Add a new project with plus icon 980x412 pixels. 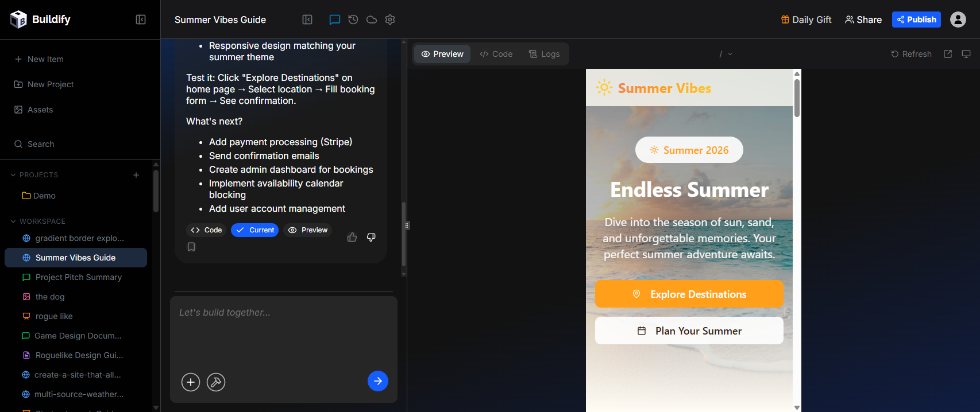point(136,175)
